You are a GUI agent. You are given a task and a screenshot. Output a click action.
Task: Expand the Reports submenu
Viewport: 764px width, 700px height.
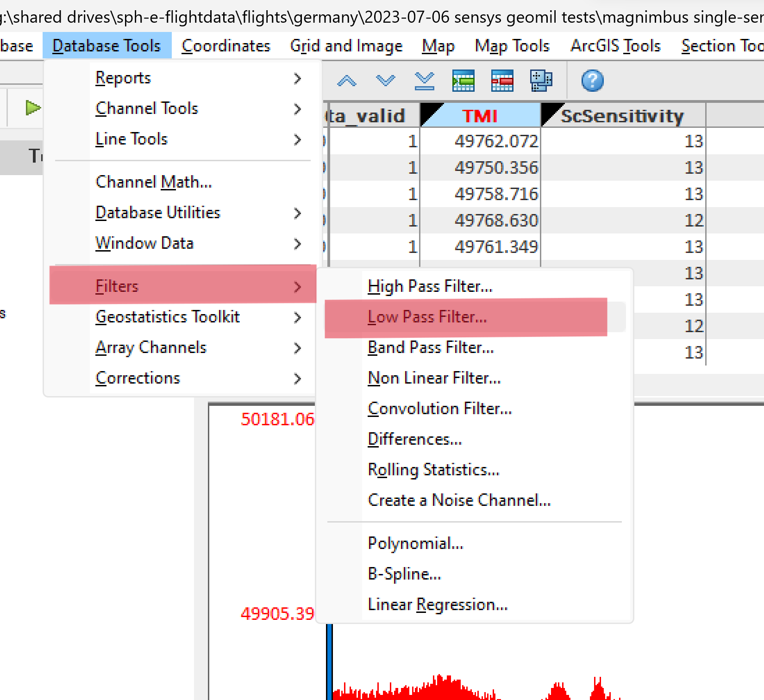pos(123,78)
